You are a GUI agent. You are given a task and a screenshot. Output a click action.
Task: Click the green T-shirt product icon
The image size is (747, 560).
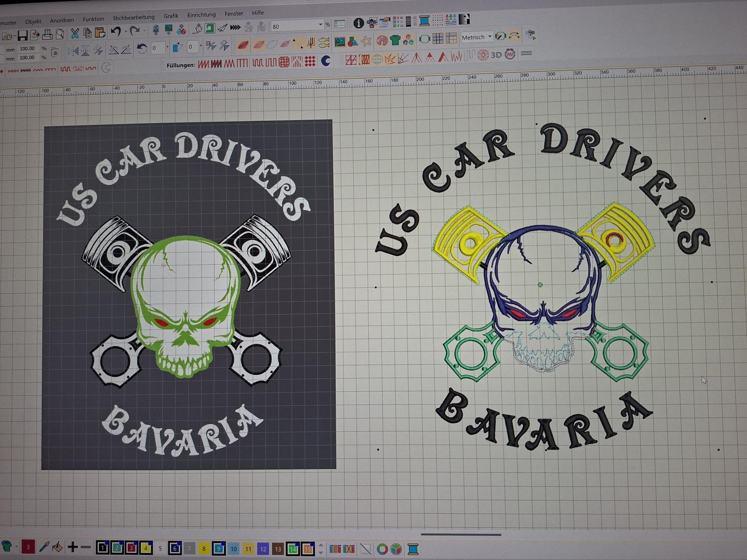pos(395,40)
